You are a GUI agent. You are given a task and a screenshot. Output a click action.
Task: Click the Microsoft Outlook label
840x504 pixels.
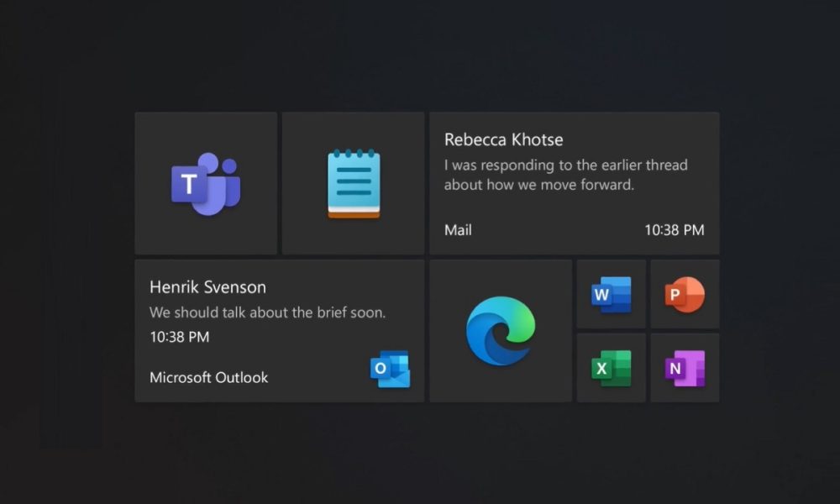pyautogui.click(x=208, y=377)
